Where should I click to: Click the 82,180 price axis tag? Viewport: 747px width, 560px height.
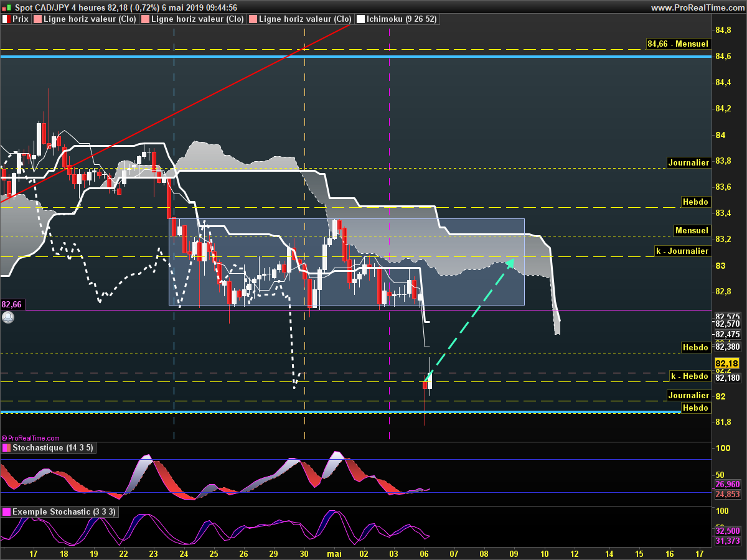pos(728,378)
